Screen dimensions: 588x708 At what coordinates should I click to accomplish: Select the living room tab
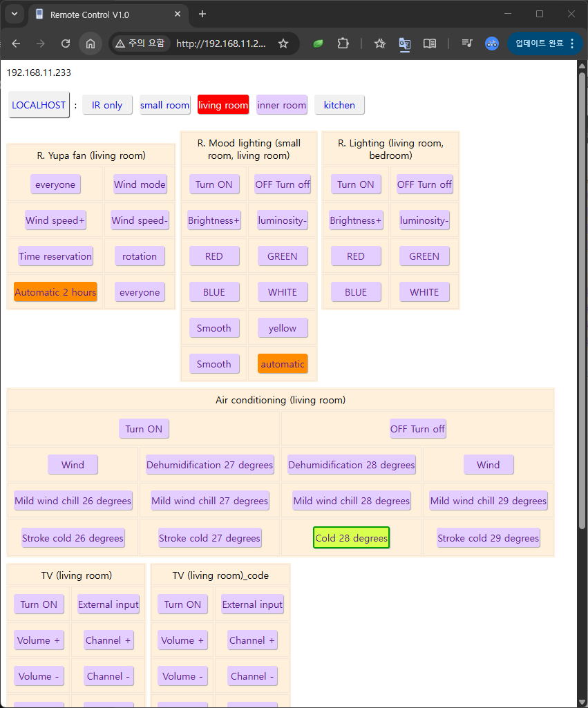(x=222, y=105)
